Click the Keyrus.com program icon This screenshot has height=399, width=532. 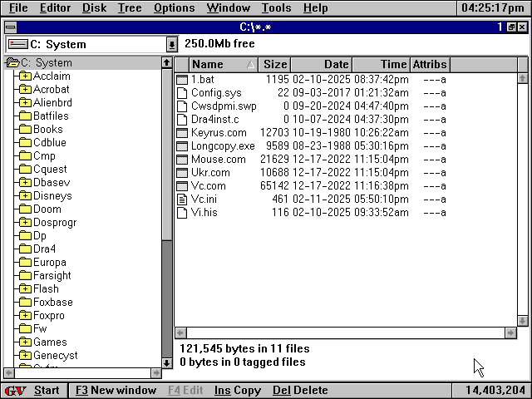coord(183,133)
